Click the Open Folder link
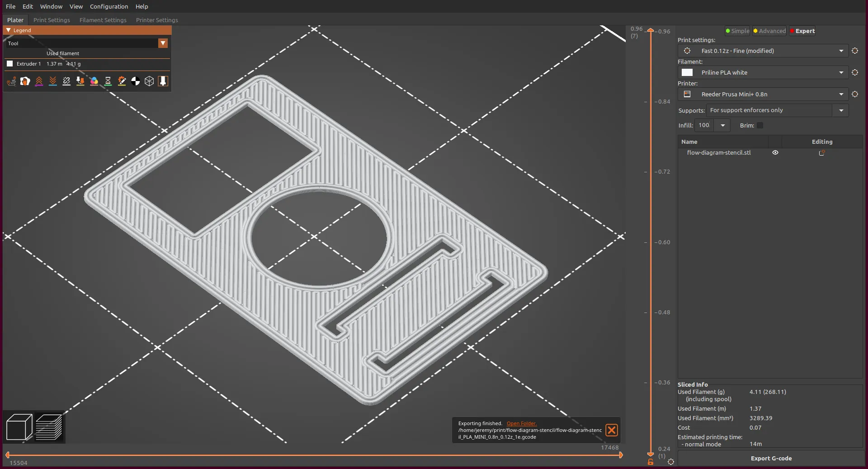 [521, 423]
